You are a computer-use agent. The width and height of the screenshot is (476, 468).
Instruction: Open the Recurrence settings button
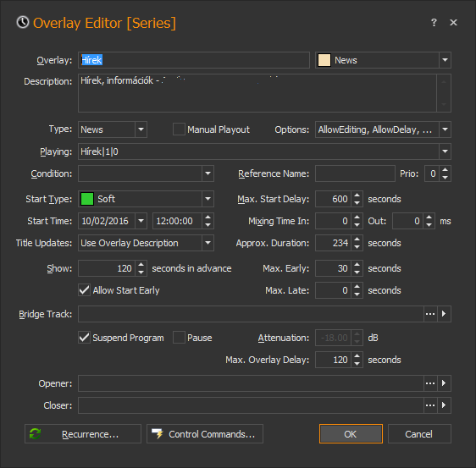coord(83,434)
